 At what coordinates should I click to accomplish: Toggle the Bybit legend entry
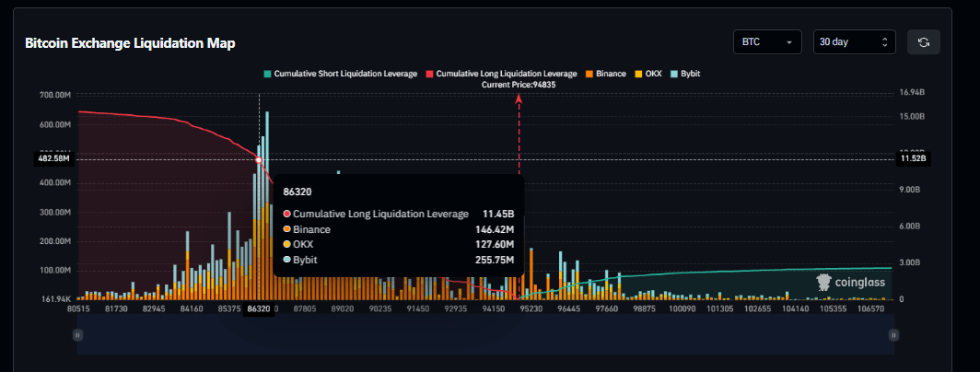(x=691, y=73)
